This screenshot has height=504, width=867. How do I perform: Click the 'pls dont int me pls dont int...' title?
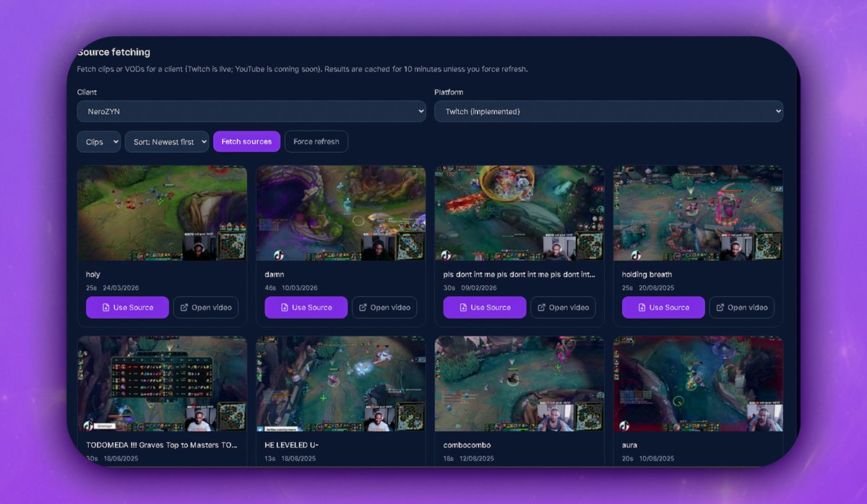tap(519, 274)
